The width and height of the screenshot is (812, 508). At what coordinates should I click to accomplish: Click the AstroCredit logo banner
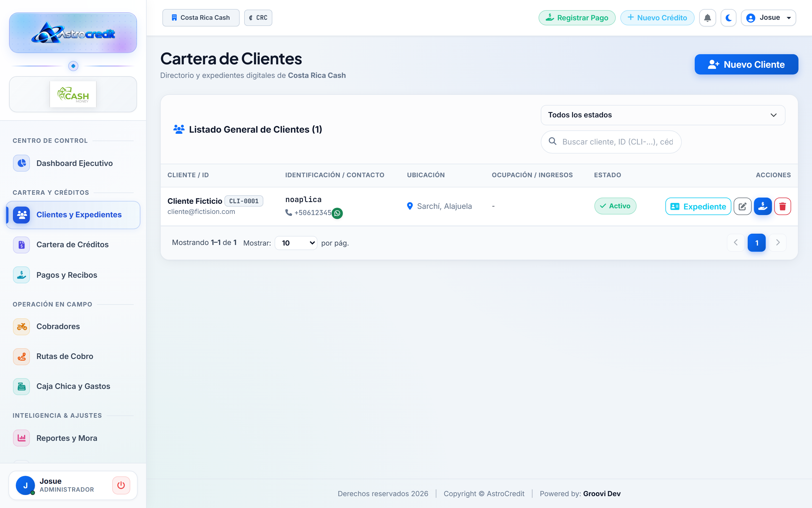point(73,33)
